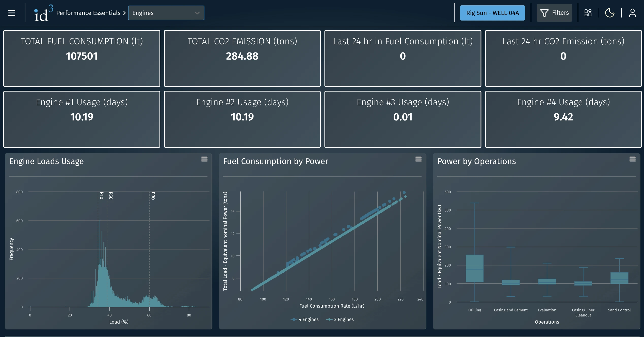
Task: Open the navigation hamburger menu
Action: pos(11,13)
